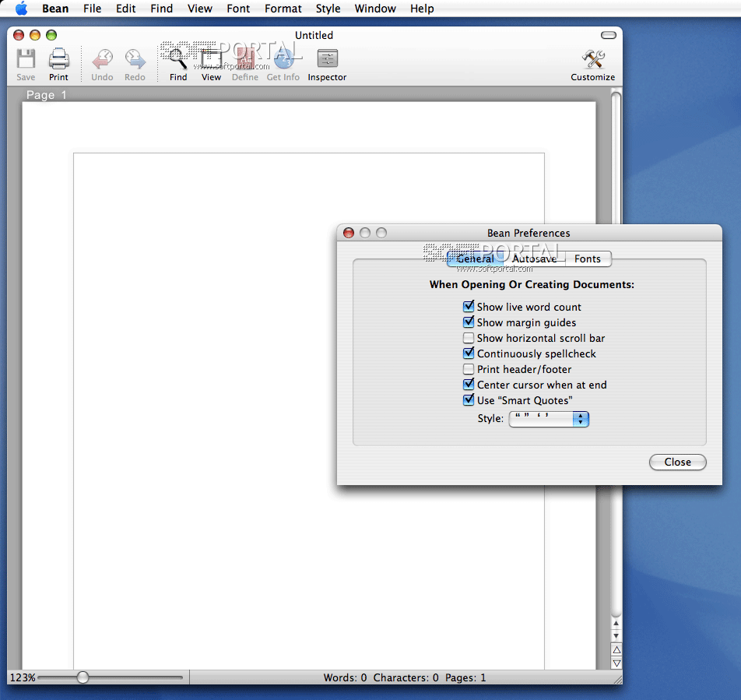Click the Redo toolbar icon
This screenshot has height=700, width=741.
tap(135, 59)
